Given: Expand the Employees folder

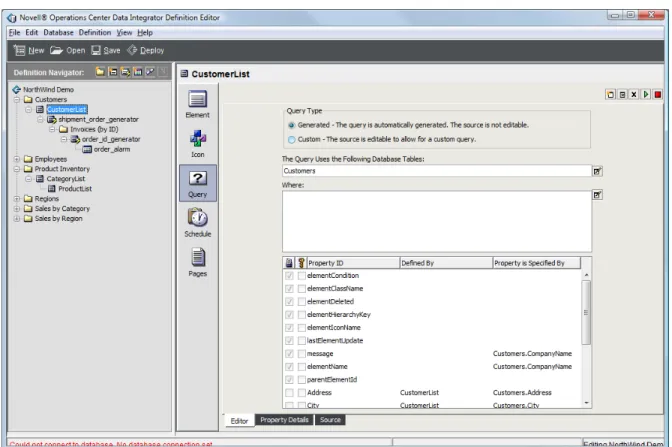Looking at the screenshot, I should click(x=17, y=159).
